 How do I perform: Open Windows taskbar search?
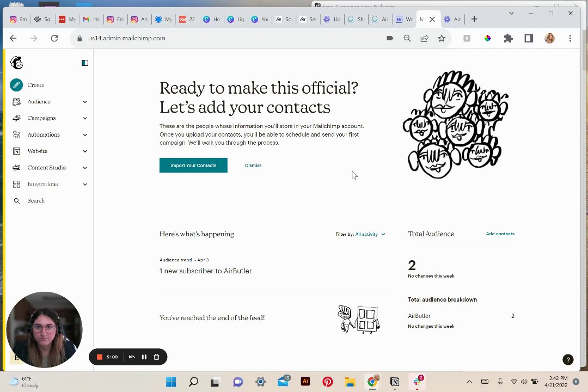pyautogui.click(x=193, y=382)
